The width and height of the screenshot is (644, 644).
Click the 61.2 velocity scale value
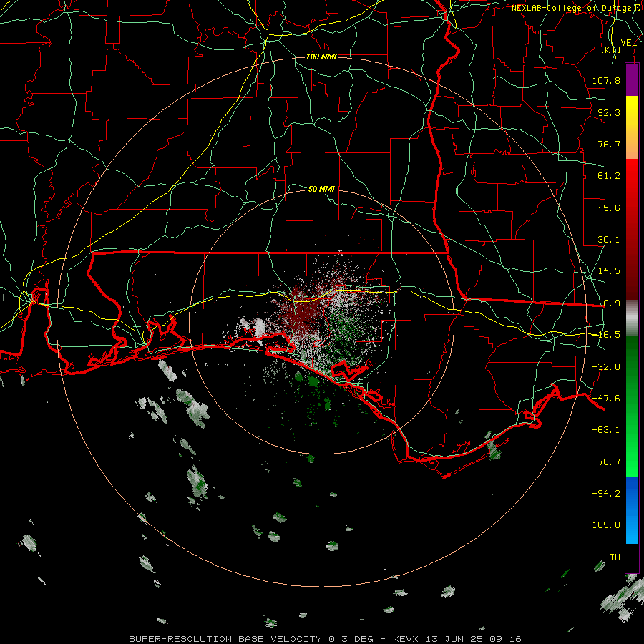(x=609, y=176)
